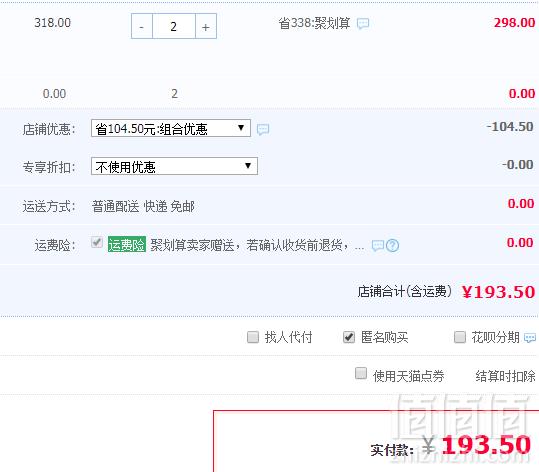Click the info bubble icon beside 店铺优惠 dropdown

click(x=263, y=129)
